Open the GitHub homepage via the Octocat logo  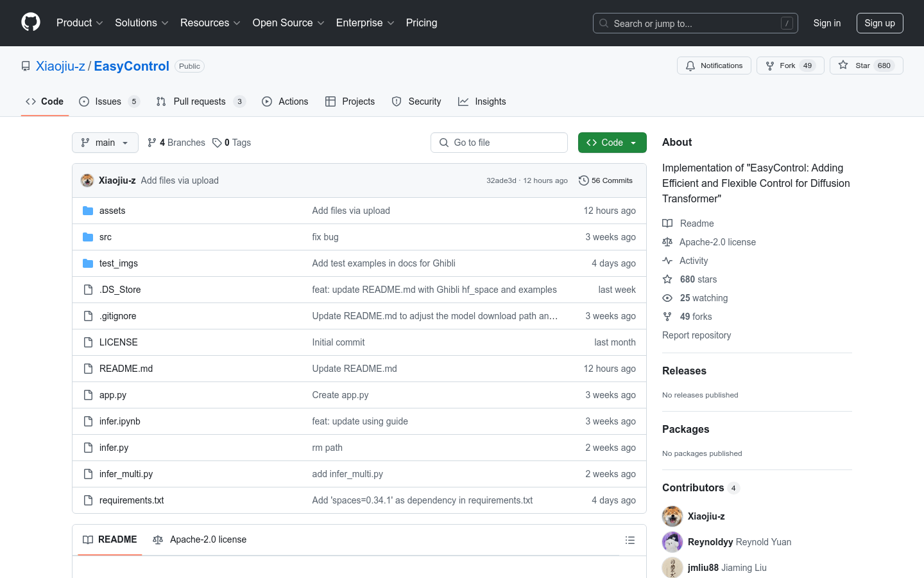point(31,22)
